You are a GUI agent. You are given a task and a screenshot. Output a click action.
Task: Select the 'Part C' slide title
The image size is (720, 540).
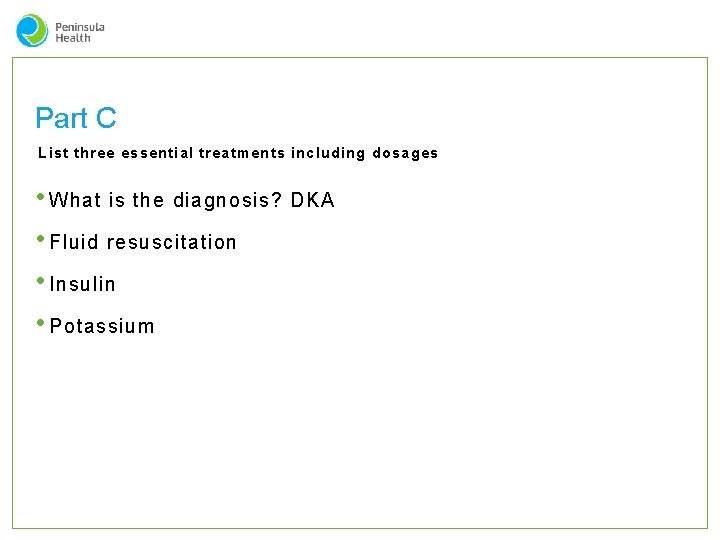point(75,118)
